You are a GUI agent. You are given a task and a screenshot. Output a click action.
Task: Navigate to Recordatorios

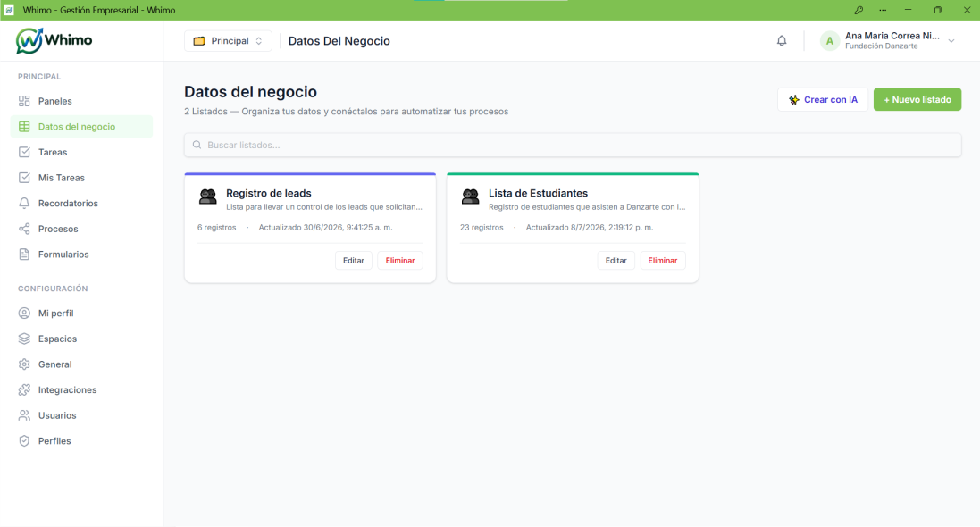pyautogui.click(x=82, y=203)
